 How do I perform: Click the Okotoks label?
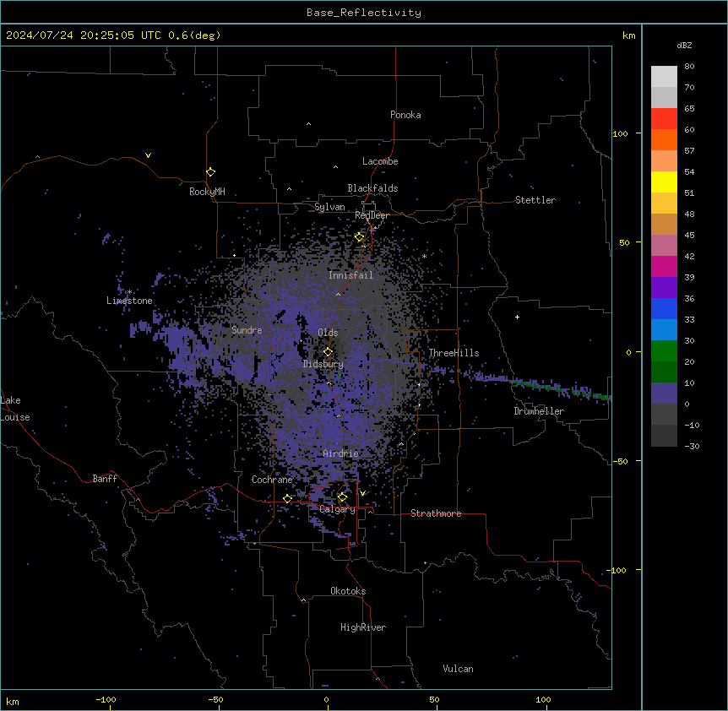(348, 591)
